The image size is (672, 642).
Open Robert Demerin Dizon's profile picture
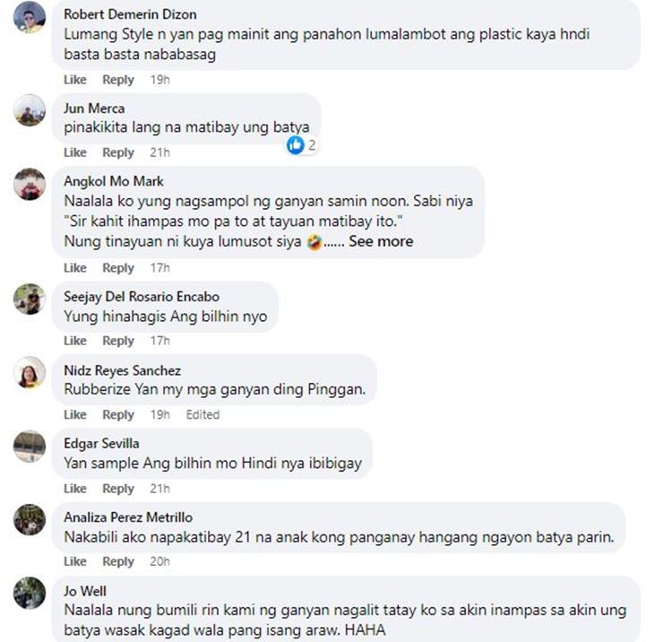(30, 17)
